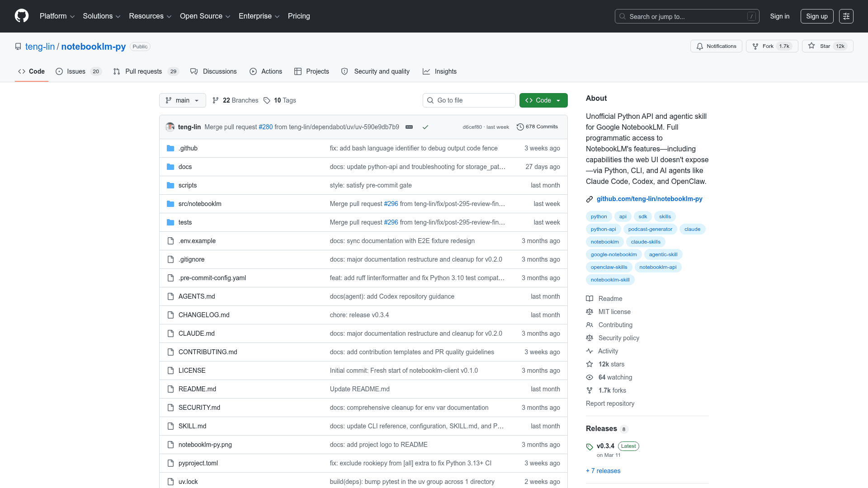Click the Notifications bell button

pos(716,46)
